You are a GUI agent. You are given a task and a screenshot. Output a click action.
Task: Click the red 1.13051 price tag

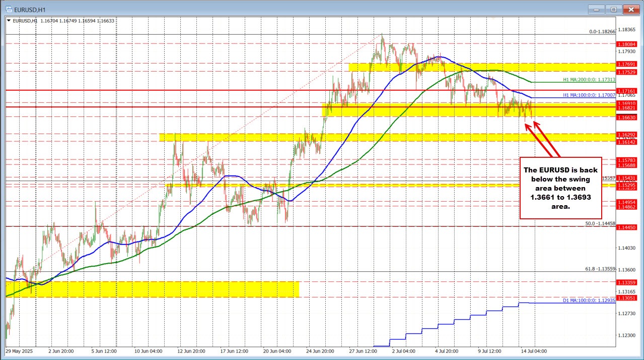(x=627, y=298)
